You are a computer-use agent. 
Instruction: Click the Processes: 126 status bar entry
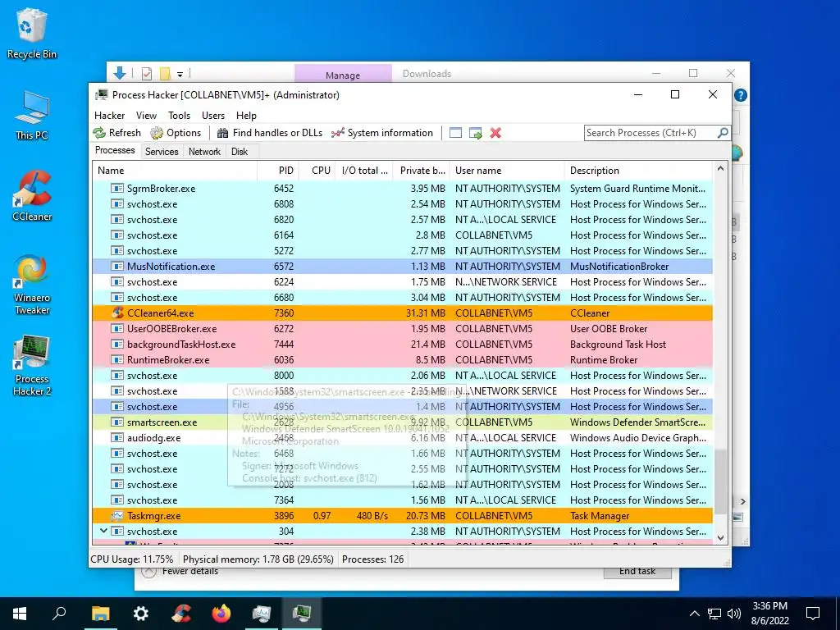(x=373, y=559)
